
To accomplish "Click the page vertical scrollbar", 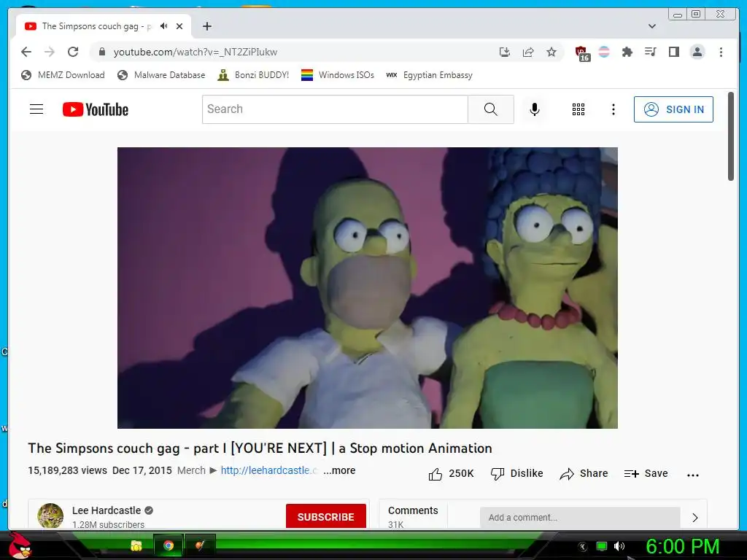I will click(731, 136).
